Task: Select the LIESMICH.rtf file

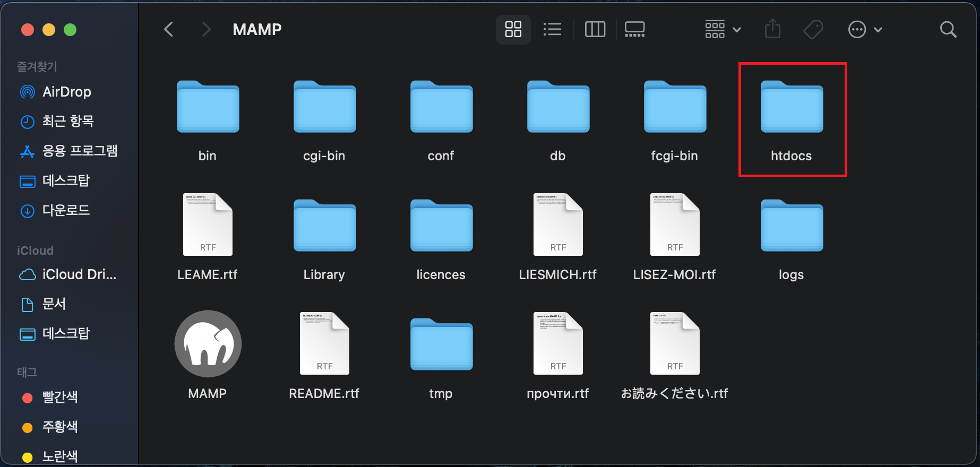Action: pyautogui.click(x=558, y=224)
